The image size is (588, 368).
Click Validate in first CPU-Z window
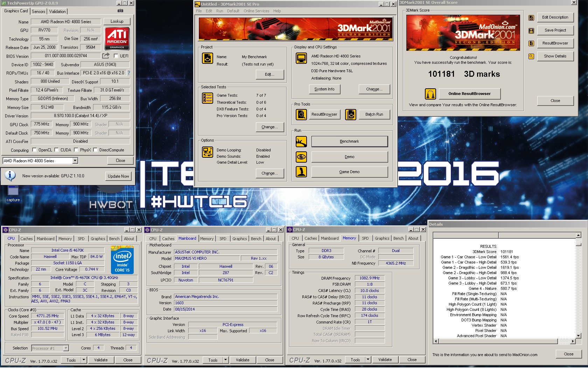101,360
